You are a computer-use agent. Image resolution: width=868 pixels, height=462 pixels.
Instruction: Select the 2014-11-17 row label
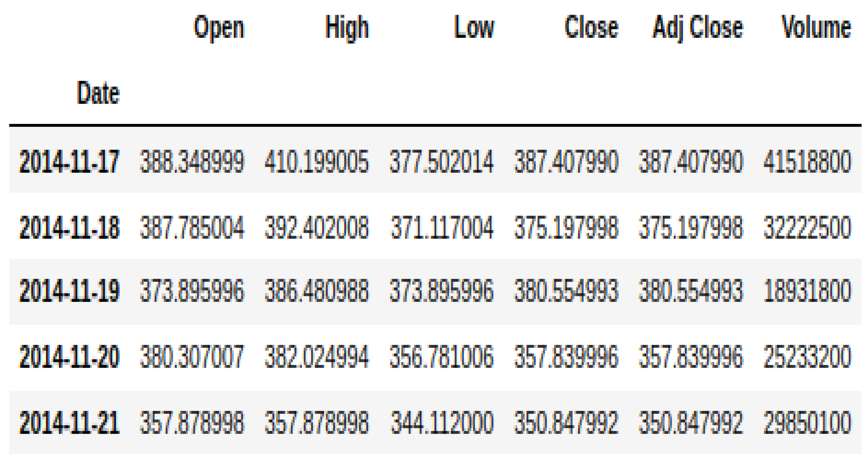tap(69, 162)
